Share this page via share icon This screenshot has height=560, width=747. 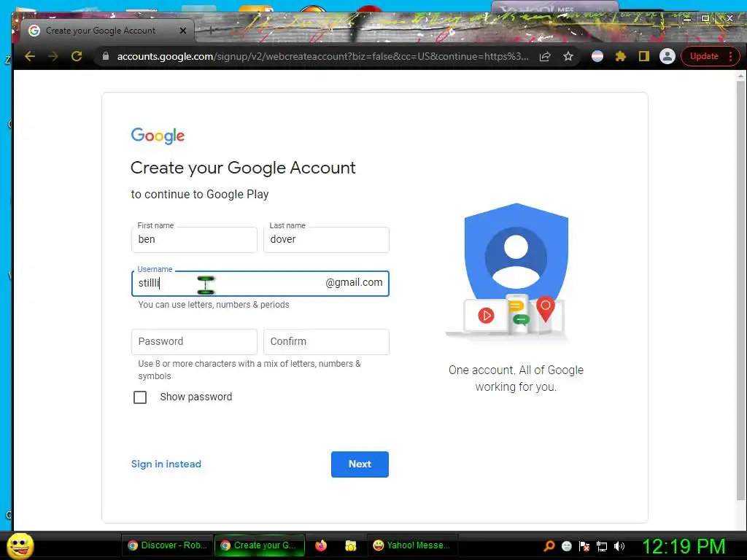[545, 56]
